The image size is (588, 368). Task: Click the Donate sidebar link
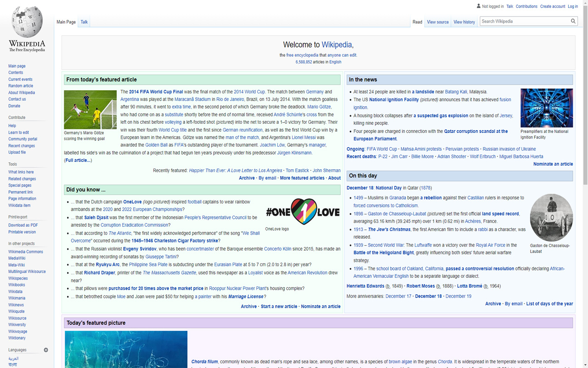tap(14, 106)
